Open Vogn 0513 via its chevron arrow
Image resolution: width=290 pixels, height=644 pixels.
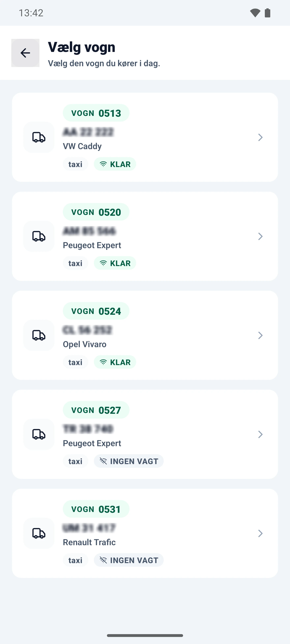pos(260,137)
